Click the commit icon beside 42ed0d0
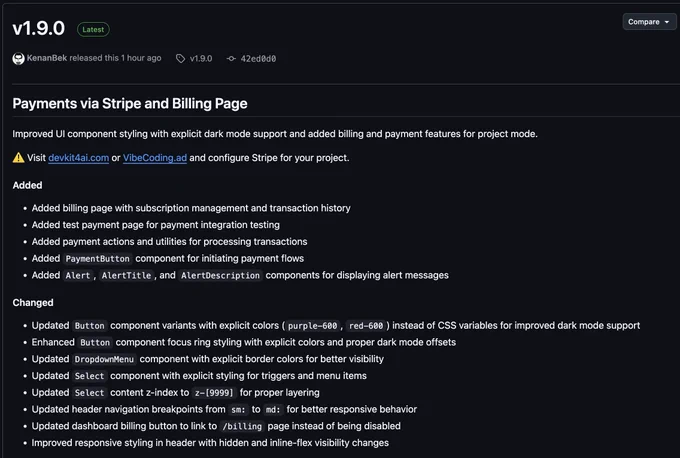This screenshot has width=680, height=458. 231,59
